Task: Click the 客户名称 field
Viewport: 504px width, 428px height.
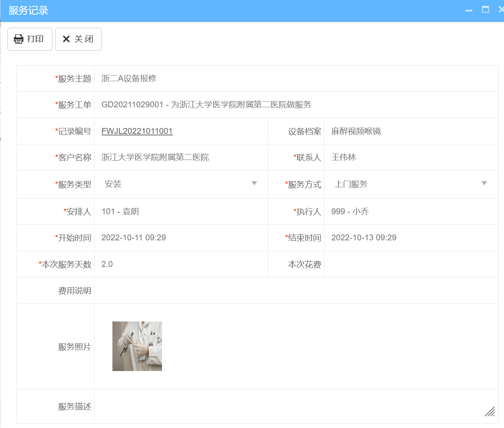Action: (x=181, y=157)
